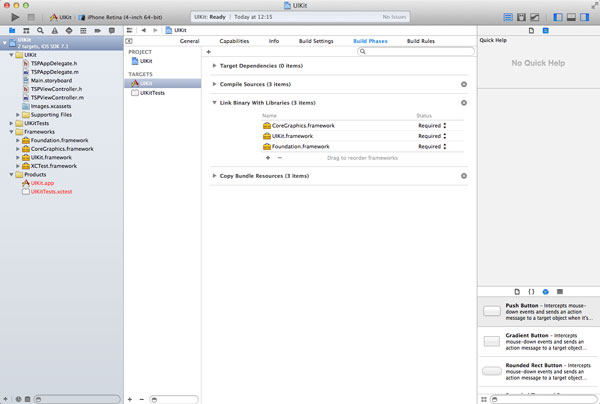Show the Code Snippet library
Viewport: 600px width, 404px height.
[531, 292]
